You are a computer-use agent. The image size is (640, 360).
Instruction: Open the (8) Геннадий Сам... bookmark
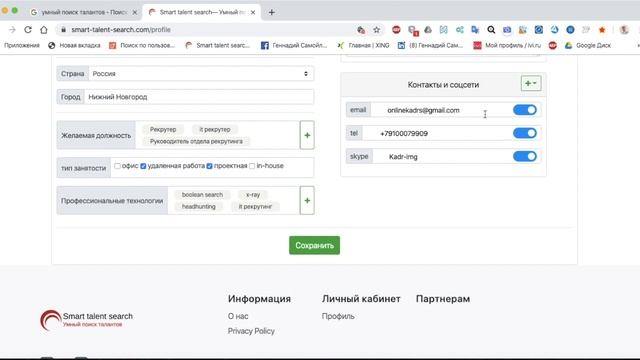[x=431, y=45]
